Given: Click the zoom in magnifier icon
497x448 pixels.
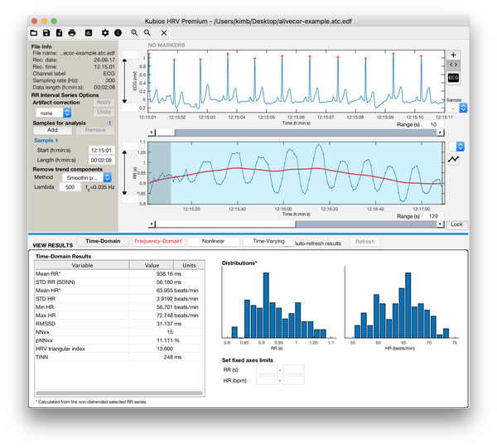Looking at the screenshot, I should pos(134,32).
